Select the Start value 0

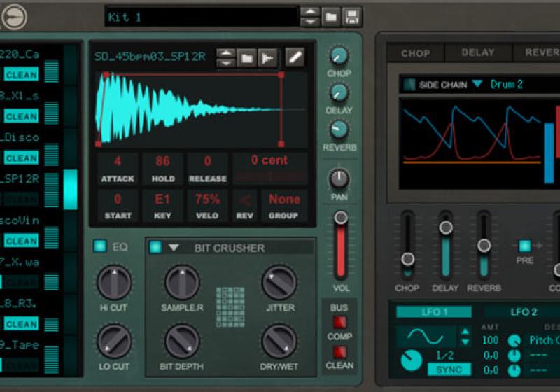coord(118,199)
